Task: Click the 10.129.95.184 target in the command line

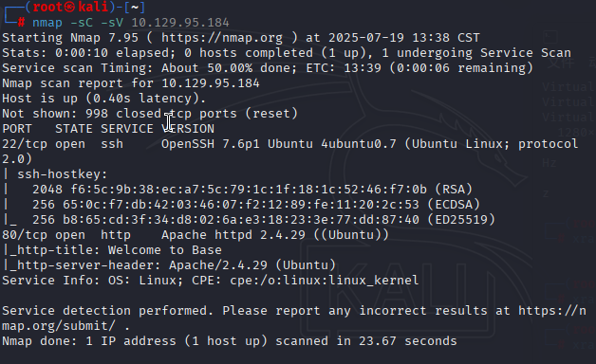Action: pyautogui.click(x=180, y=23)
